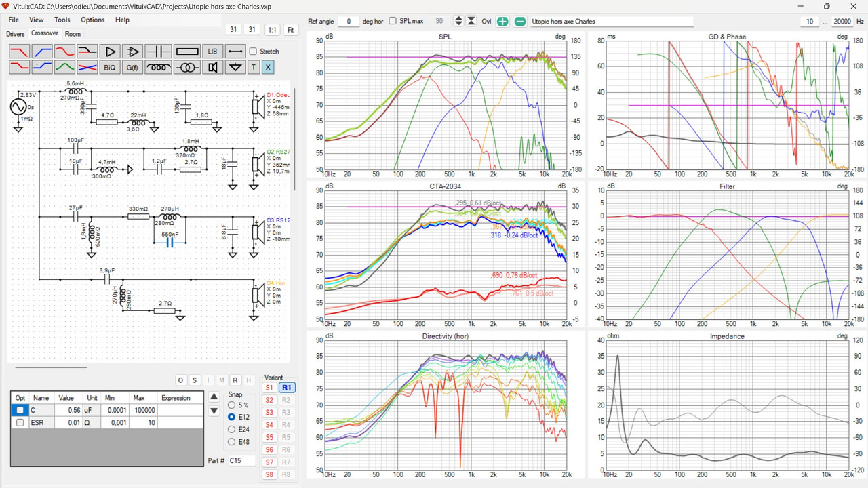This screenshot has width=868, height=488.
Task: Check Opt box for C row
Action: (x=20, y=410)
